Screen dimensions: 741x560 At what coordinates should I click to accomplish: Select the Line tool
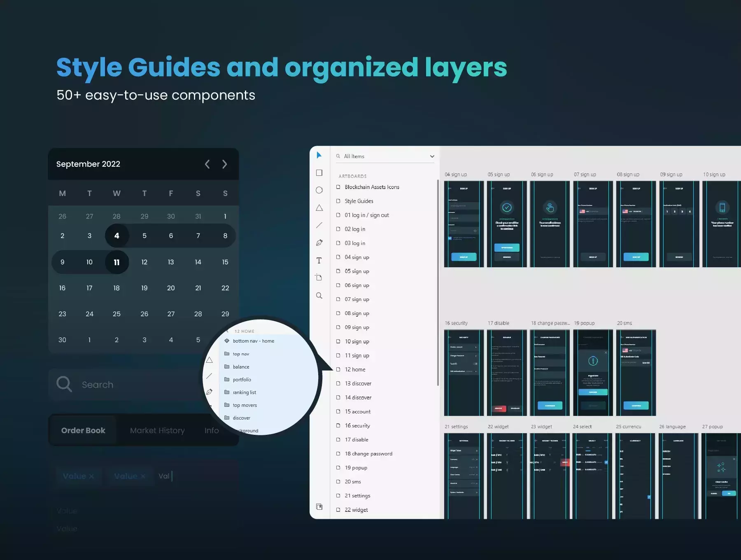(x=319, y=225)
